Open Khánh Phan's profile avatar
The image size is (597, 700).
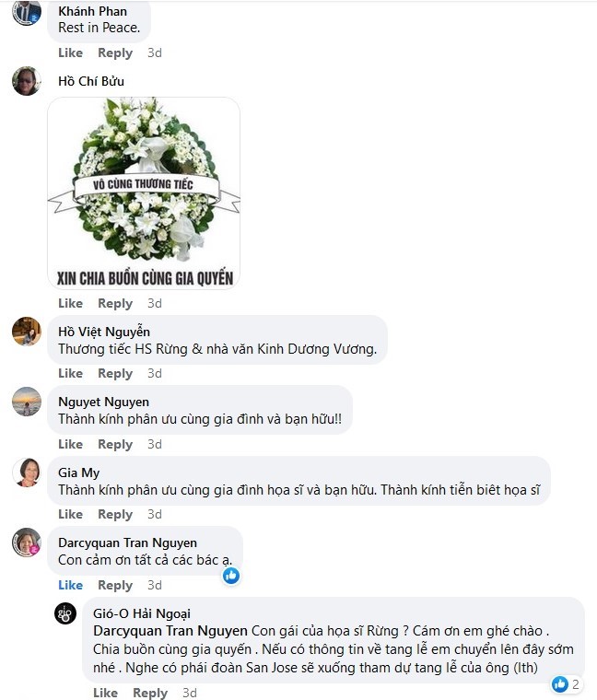[x=27, y=12]
